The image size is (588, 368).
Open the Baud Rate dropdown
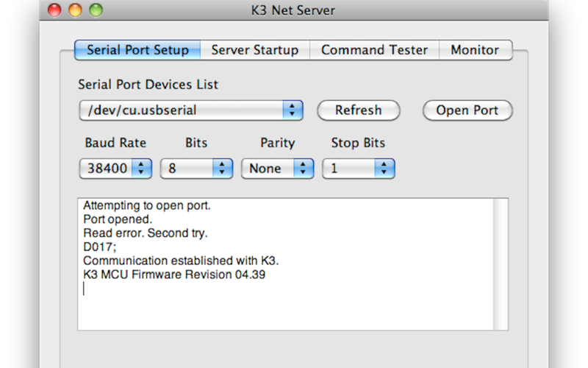[115, 169]
